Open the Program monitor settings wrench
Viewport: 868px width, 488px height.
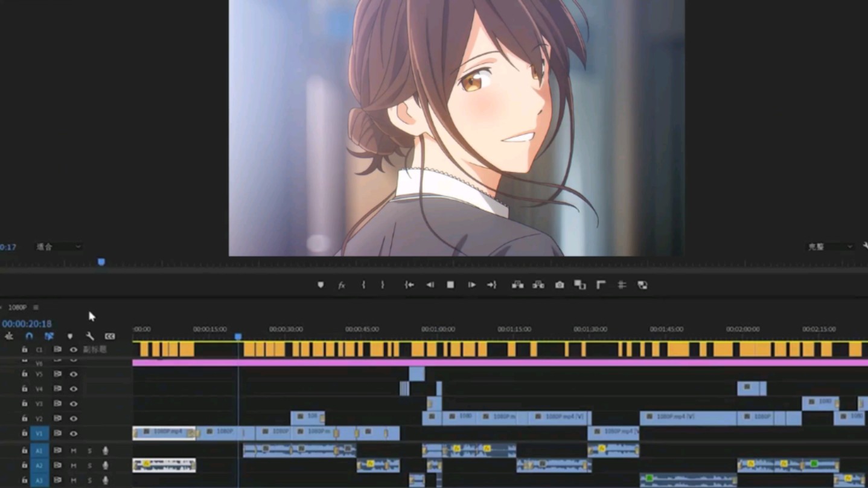pos(865,246)
